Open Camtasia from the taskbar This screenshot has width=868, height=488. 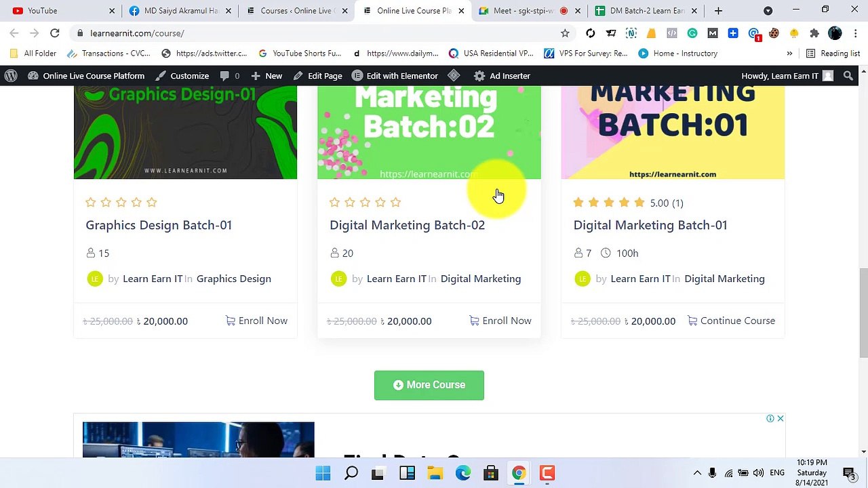pyautogui.click(x=547, y=473)
